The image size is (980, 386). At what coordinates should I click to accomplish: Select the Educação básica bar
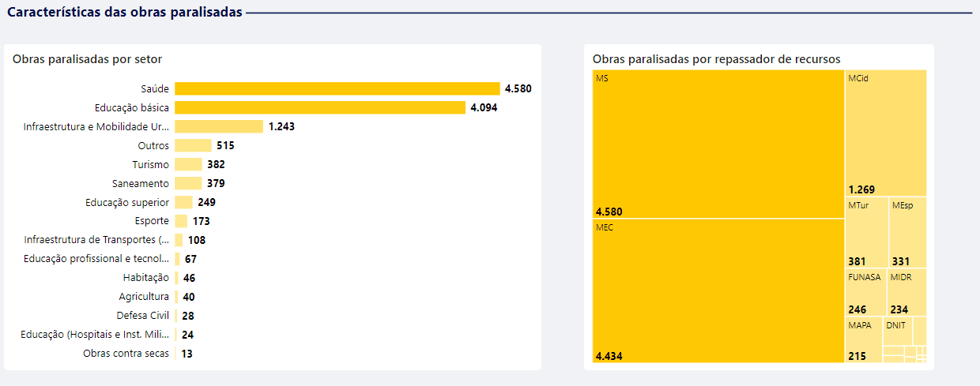click(320, 107)
